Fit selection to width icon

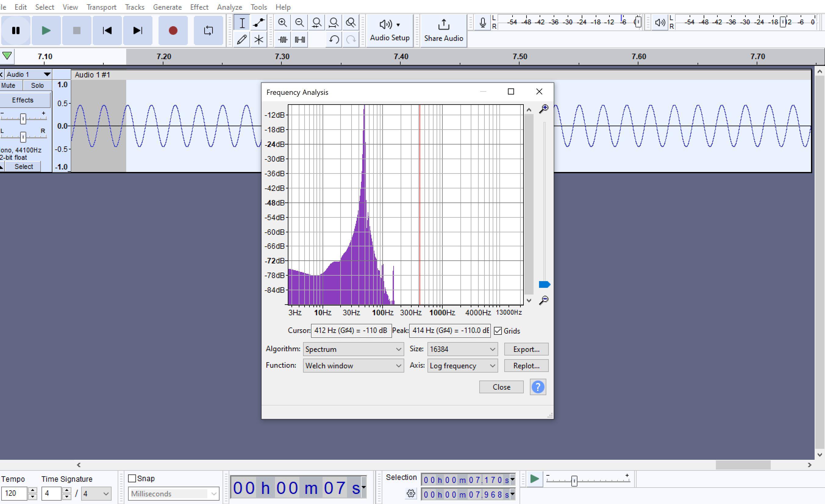pos(316,23)
